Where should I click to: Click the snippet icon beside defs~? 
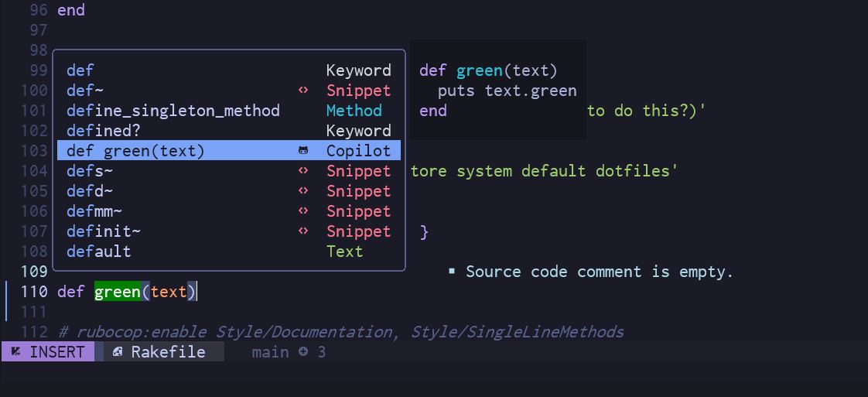[303, 171]
